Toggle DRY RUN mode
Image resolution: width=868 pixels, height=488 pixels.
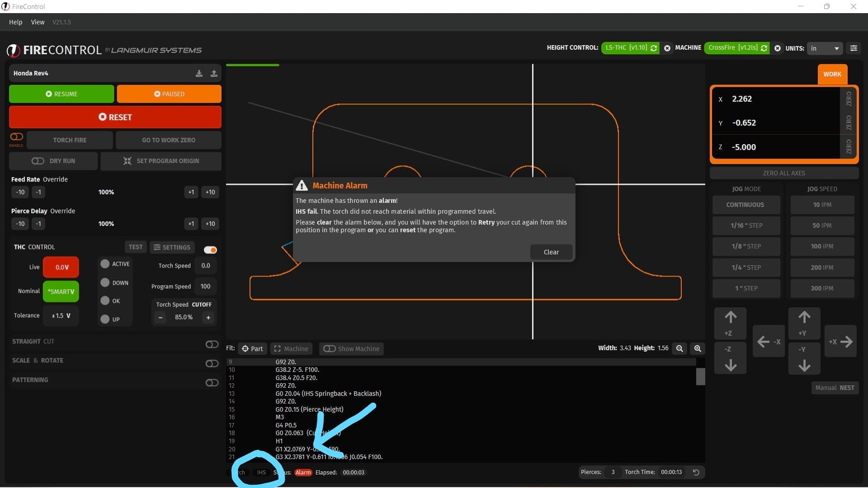53,161
